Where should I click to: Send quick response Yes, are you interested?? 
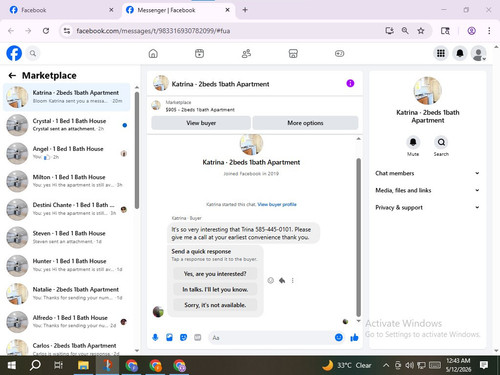[215, 274]
